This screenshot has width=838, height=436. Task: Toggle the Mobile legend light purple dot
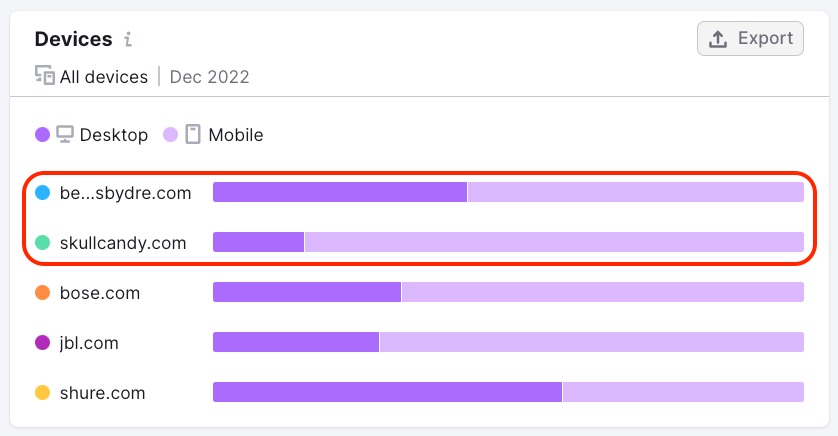click(x=170, y=135)
